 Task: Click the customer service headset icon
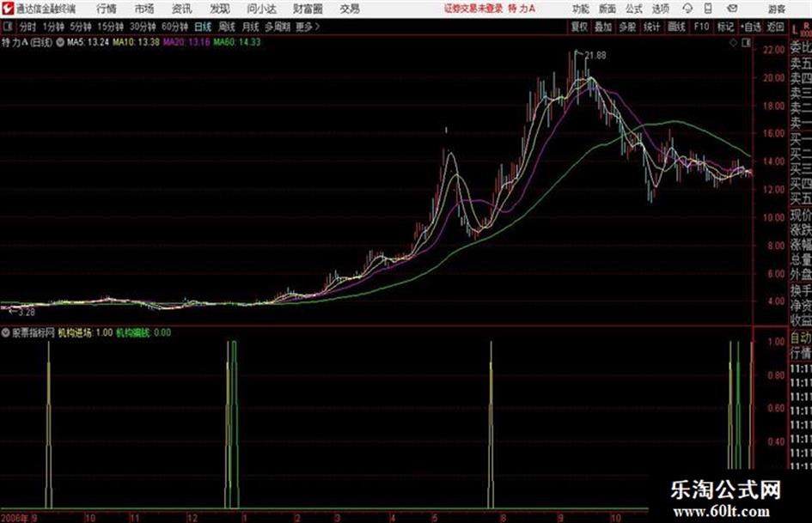[687, 9]
